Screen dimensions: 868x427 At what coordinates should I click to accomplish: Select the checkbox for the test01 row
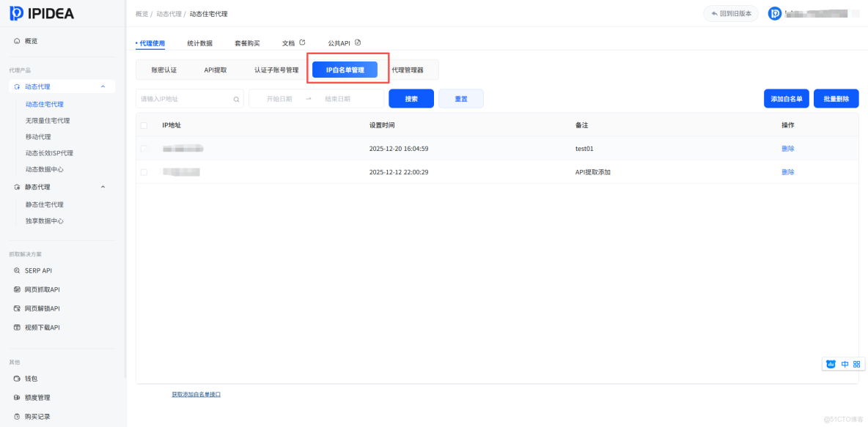144,149
